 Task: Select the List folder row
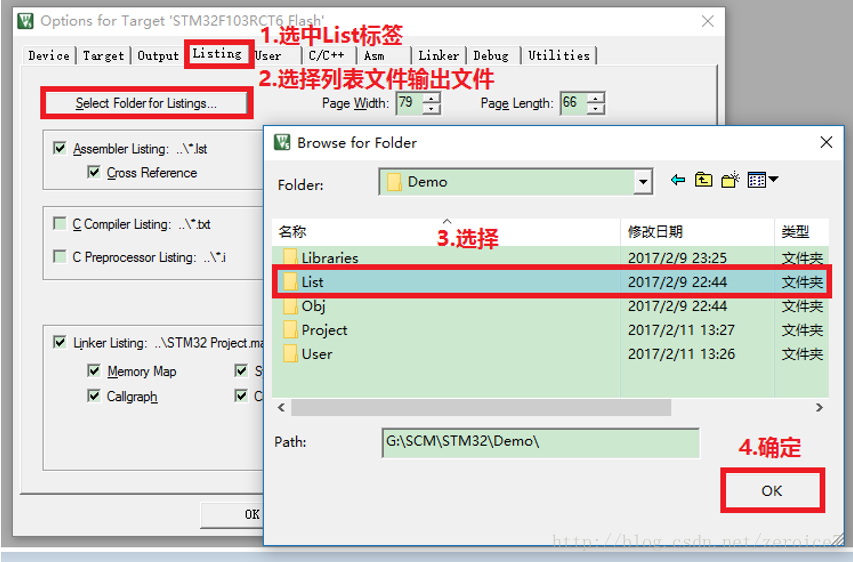551,282
